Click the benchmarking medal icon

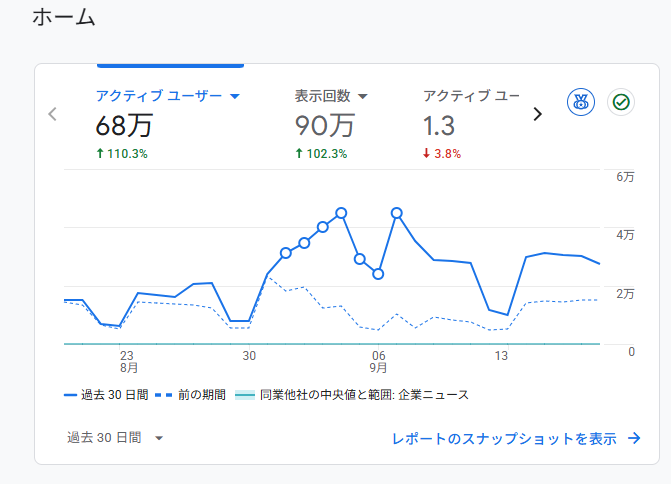click(581, 102)
